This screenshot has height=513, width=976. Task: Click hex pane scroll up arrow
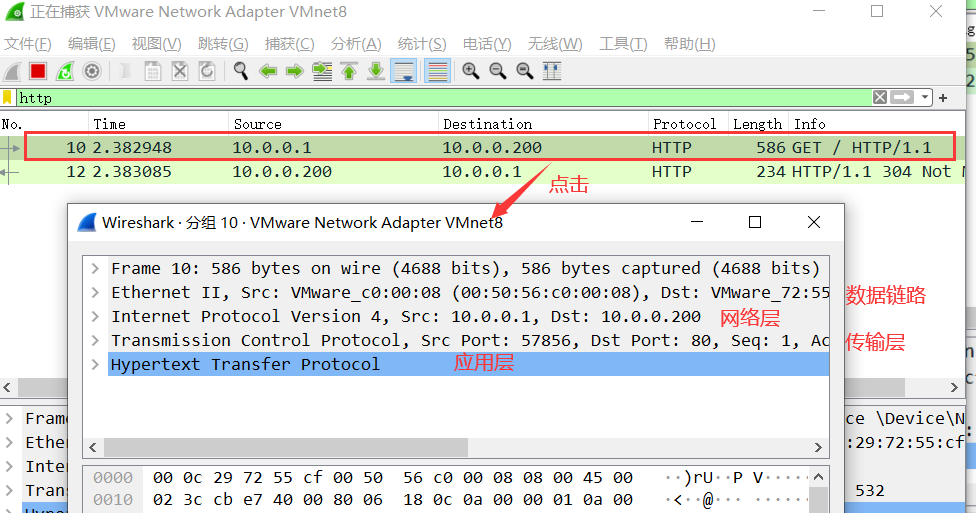[818, 477]
